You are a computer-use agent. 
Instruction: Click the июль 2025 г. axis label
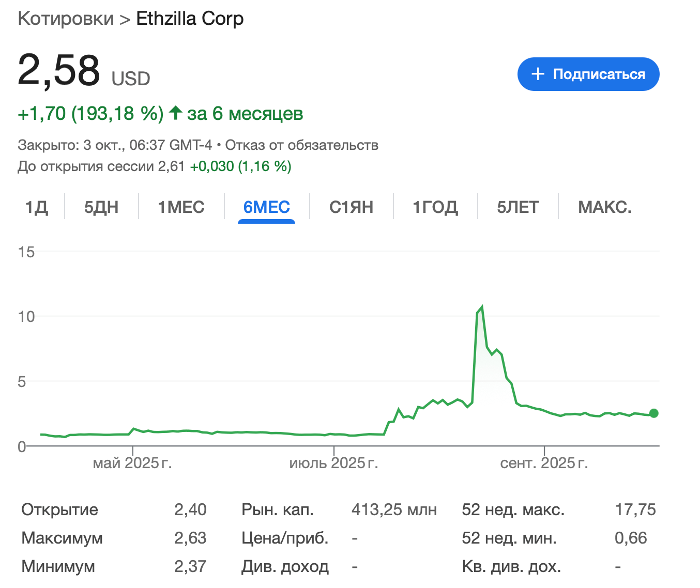[x=333, y=463]
